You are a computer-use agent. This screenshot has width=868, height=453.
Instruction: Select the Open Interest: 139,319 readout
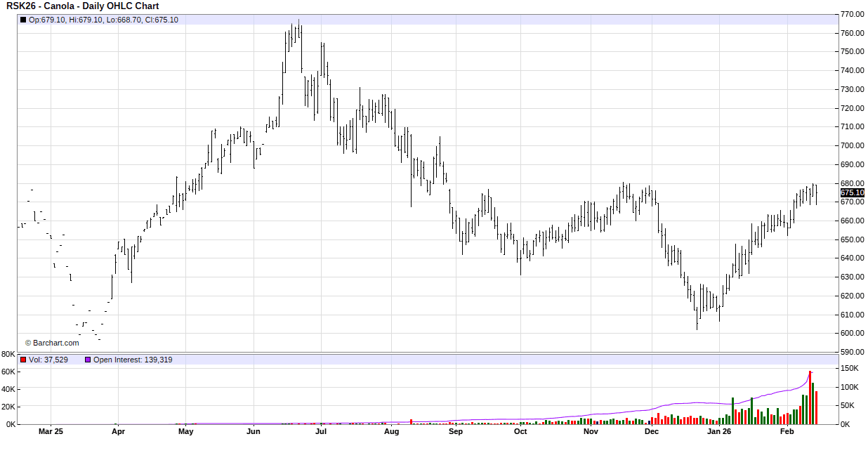[x=133, y=360]
